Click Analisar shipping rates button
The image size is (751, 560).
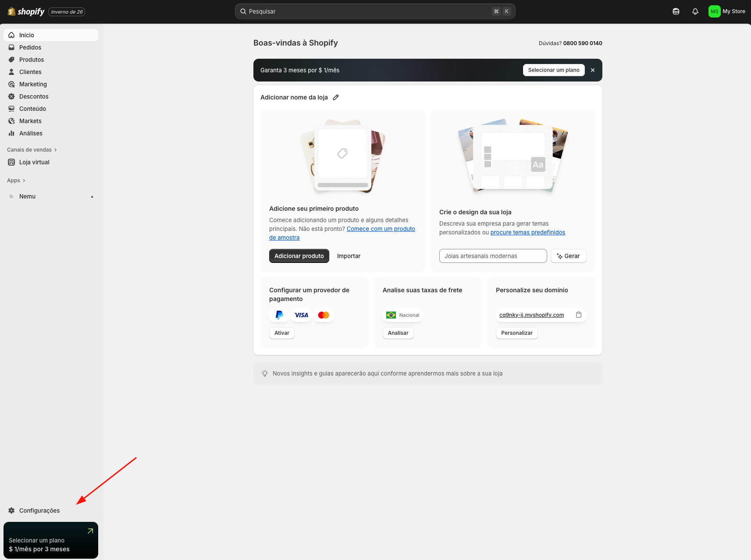click(x=398, y=333)
